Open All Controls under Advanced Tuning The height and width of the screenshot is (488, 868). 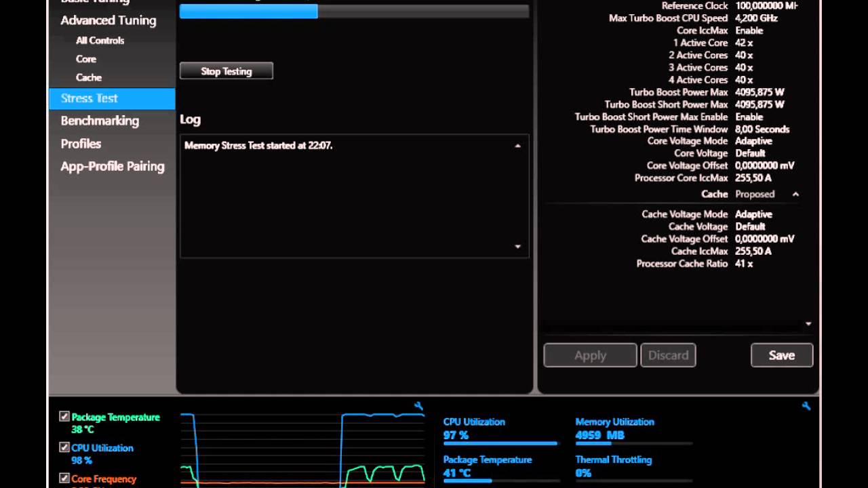[x=100, y=41]
